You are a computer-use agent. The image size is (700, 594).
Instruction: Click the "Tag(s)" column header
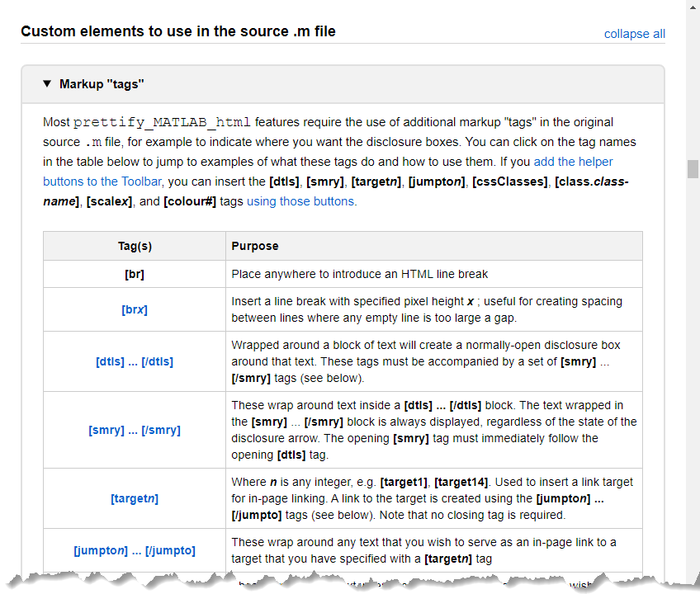tap(135, 246)
